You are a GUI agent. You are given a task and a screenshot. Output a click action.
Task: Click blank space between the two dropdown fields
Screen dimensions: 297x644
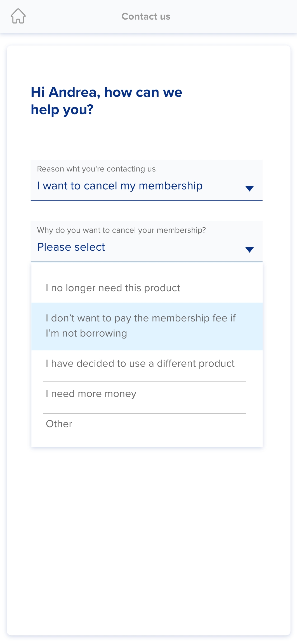coord(147,211)
